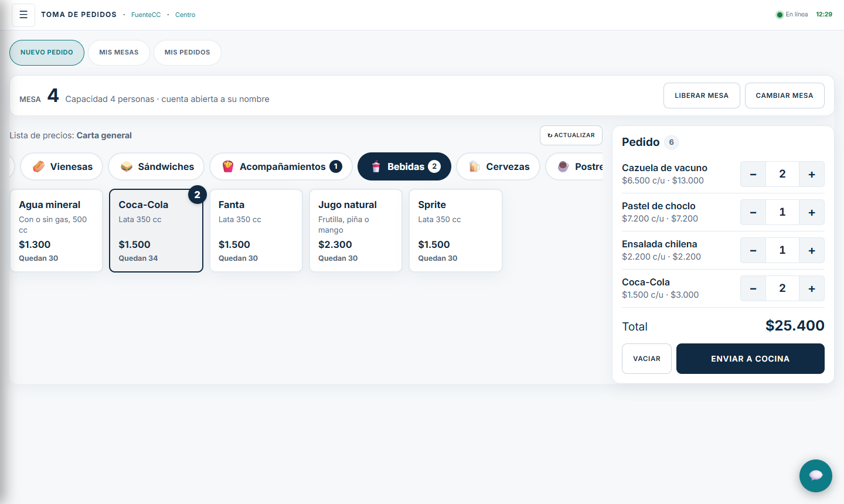Image resolution: width=844 pixels, height=504 pixels.
Task: Click the En línea status indicator
Action: pos(792,15)
